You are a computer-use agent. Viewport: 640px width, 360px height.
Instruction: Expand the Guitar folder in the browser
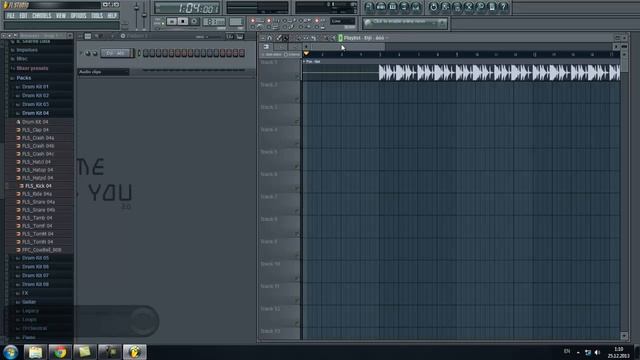29,302
